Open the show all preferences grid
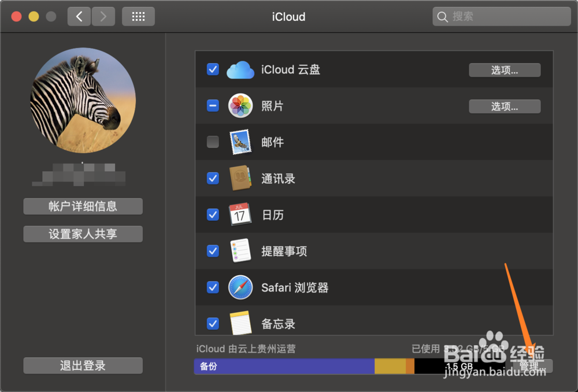Viewport: 578px width, 392px height. [x=138, y=16]
